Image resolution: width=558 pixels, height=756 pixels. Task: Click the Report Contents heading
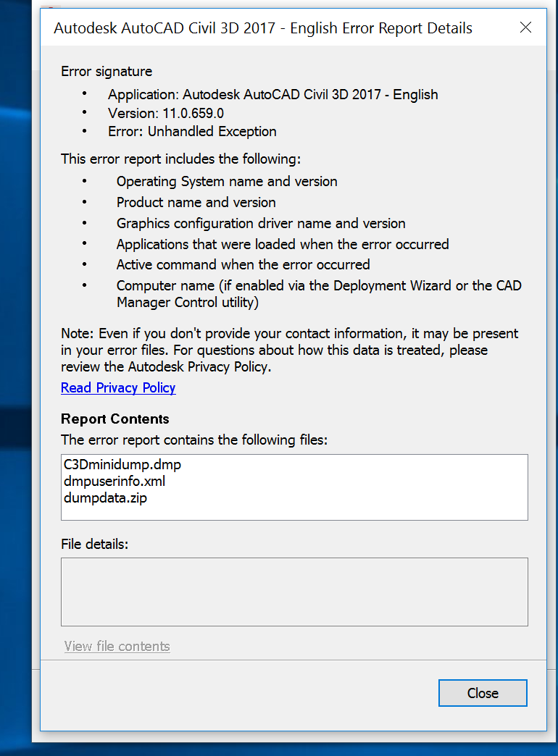115,419
